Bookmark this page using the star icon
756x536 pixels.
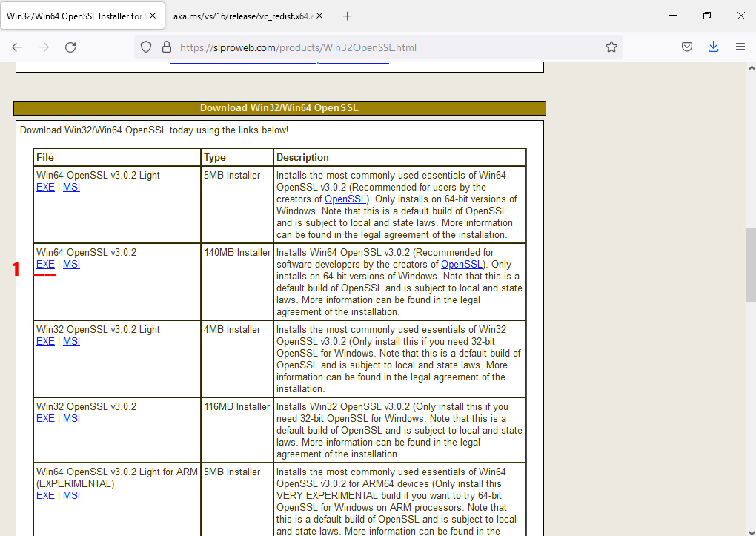(611, 47)
